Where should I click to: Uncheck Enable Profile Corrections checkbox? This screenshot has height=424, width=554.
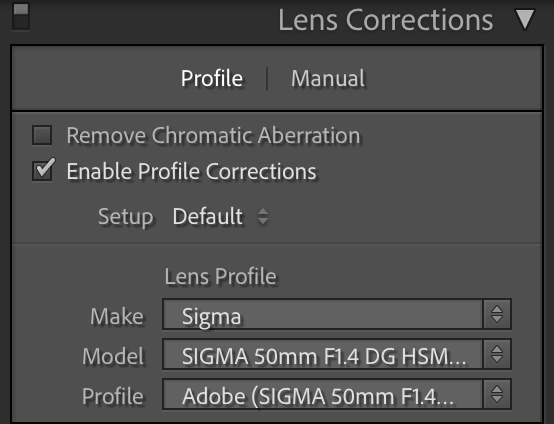tap(42, 171)
